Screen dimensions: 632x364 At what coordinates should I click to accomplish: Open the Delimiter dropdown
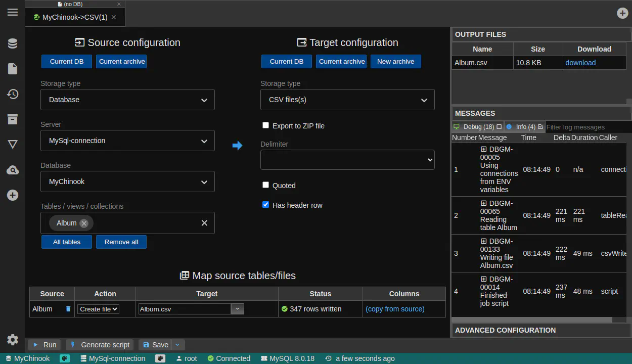tap(347, 160)
